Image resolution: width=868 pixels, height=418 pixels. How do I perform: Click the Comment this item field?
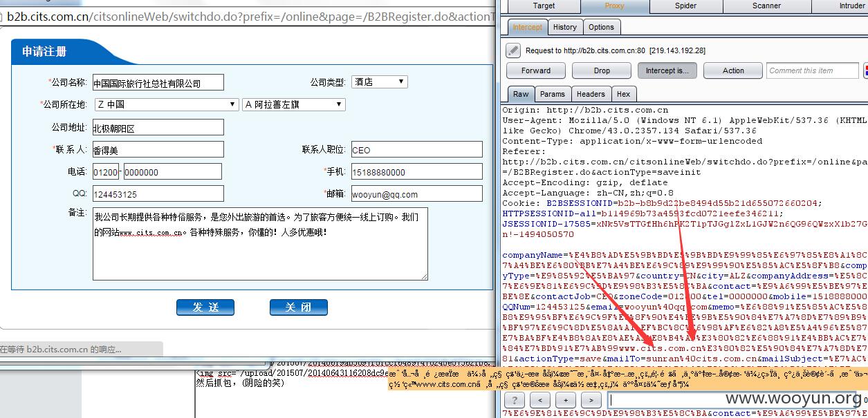[813, 70]
